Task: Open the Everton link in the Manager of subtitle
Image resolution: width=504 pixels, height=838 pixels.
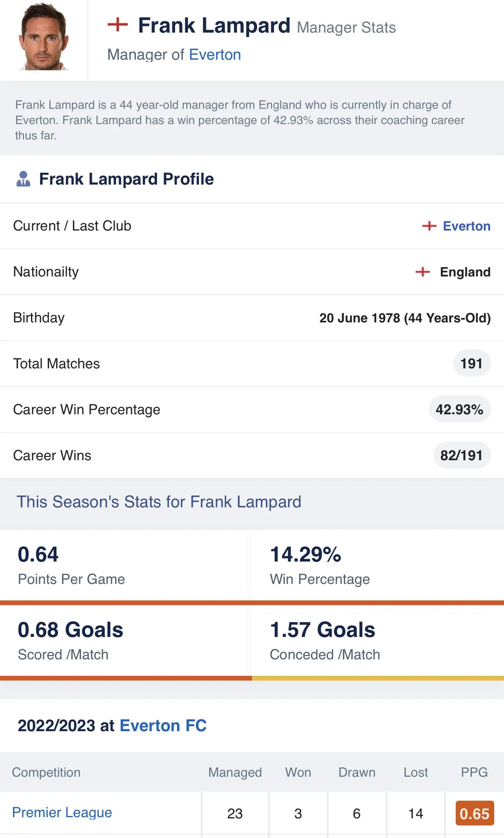Action: [215, 55]
